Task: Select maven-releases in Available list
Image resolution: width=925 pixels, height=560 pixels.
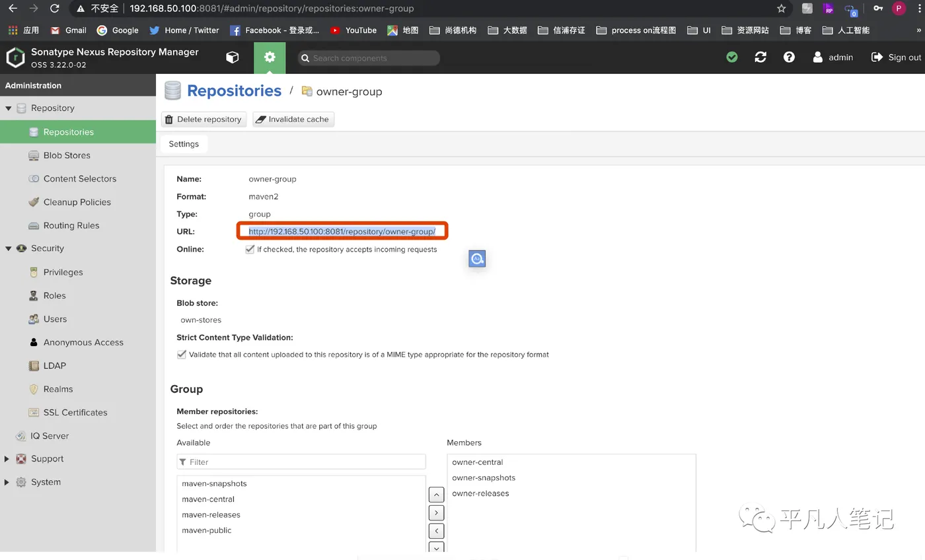Action: pos(301,515)
